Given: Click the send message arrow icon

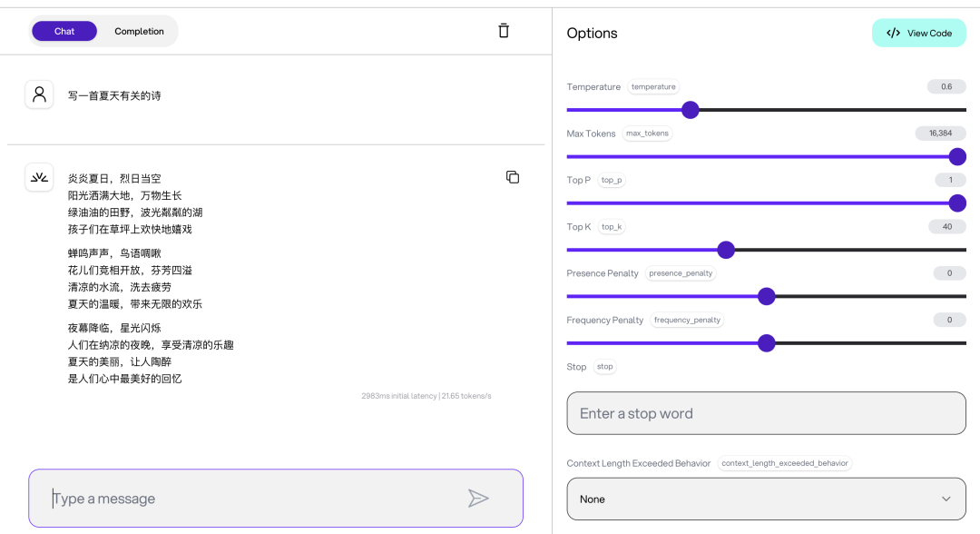Looking at the screenshot, I should tap(478, 498).
